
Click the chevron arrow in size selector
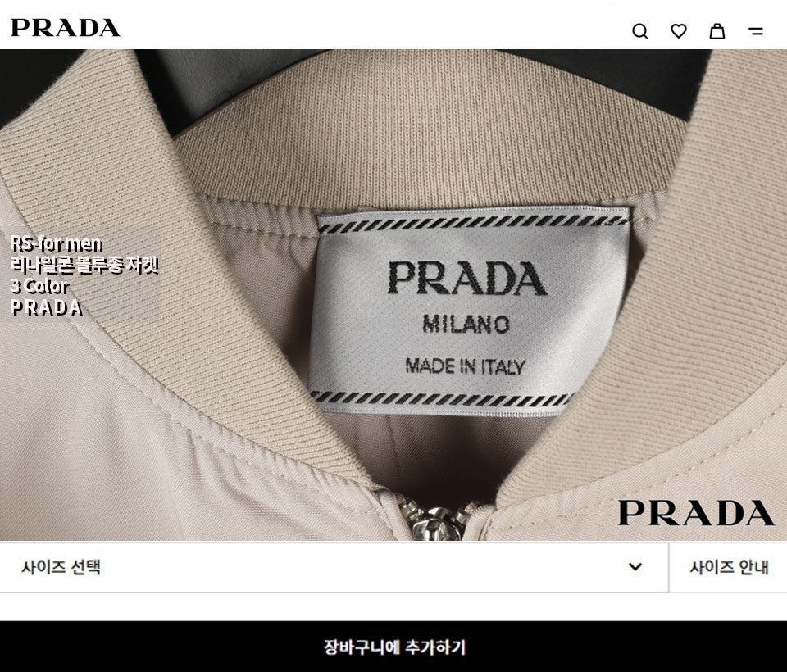pyautogui.click(x=635, y=566)
